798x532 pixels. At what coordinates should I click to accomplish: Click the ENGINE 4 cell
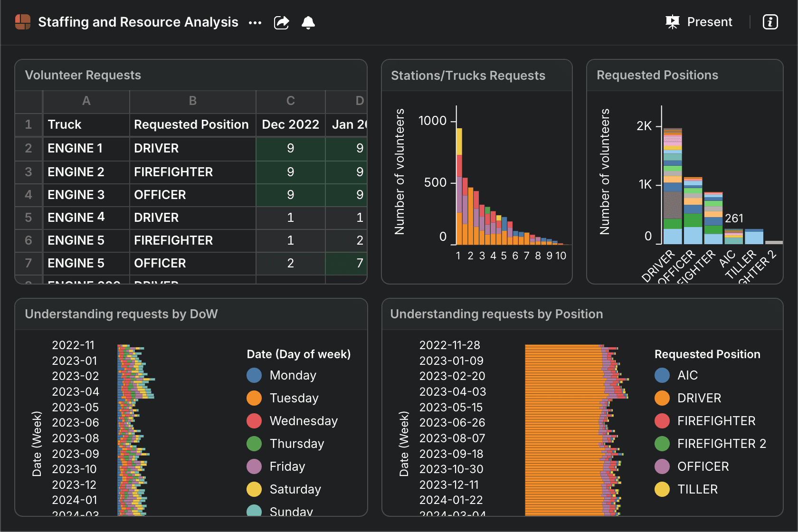point(86,218)
